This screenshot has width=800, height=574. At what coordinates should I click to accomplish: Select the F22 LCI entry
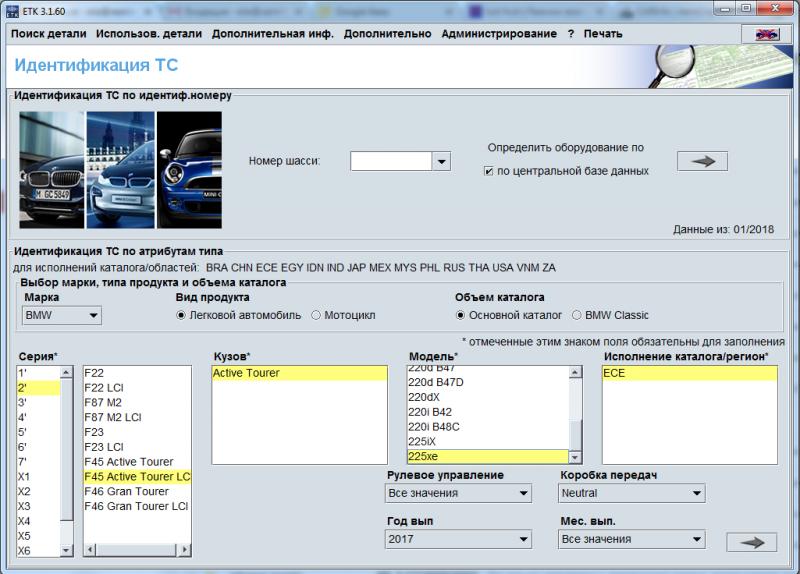(x=137, y=388)
